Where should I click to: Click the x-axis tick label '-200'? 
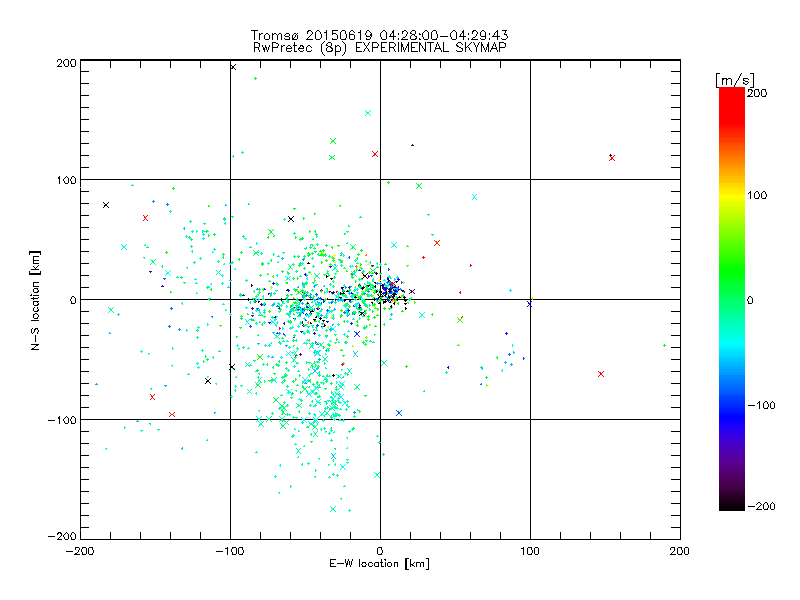coord(80,551)
